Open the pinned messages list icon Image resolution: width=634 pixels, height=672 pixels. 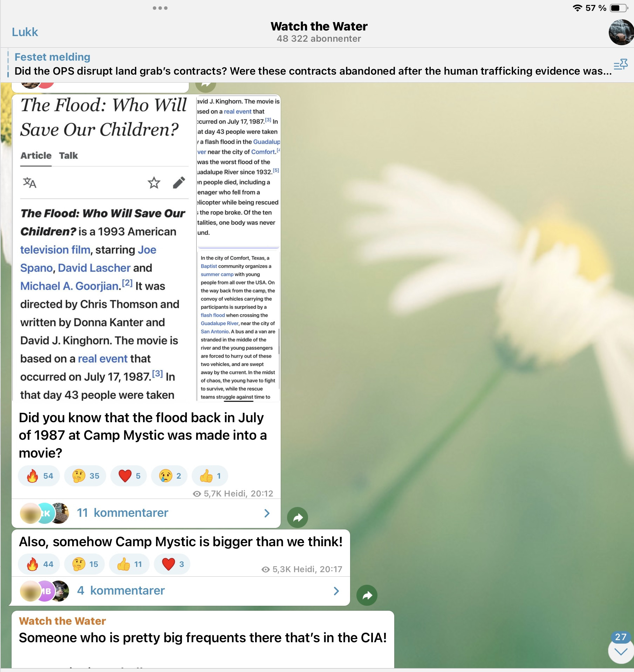[x=620, y=64]
